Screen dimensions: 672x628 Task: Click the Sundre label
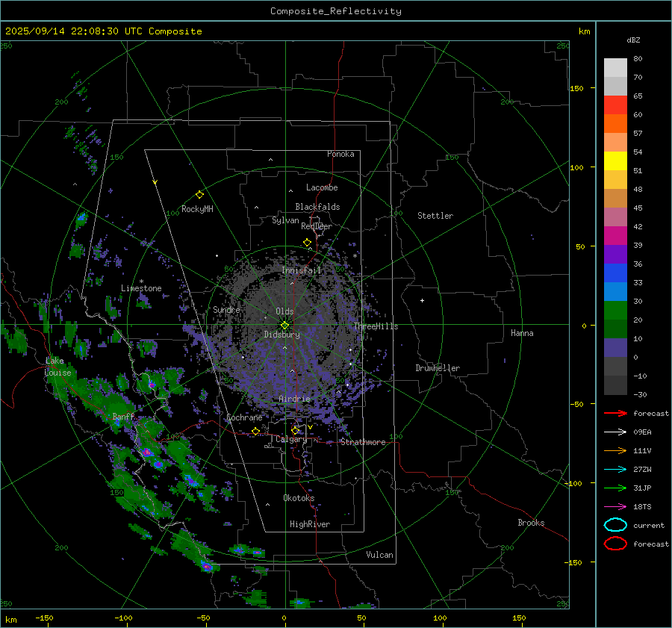point(226,310)
